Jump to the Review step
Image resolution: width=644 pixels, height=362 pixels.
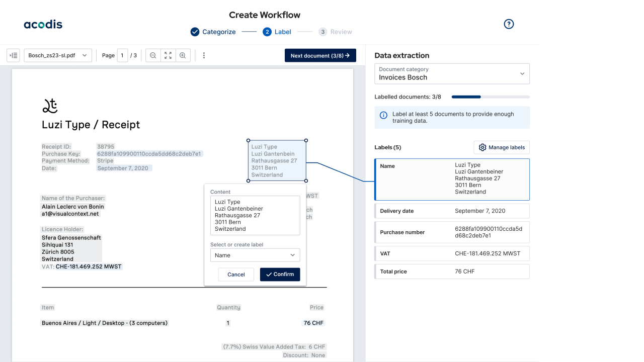(x=335, y=32)
